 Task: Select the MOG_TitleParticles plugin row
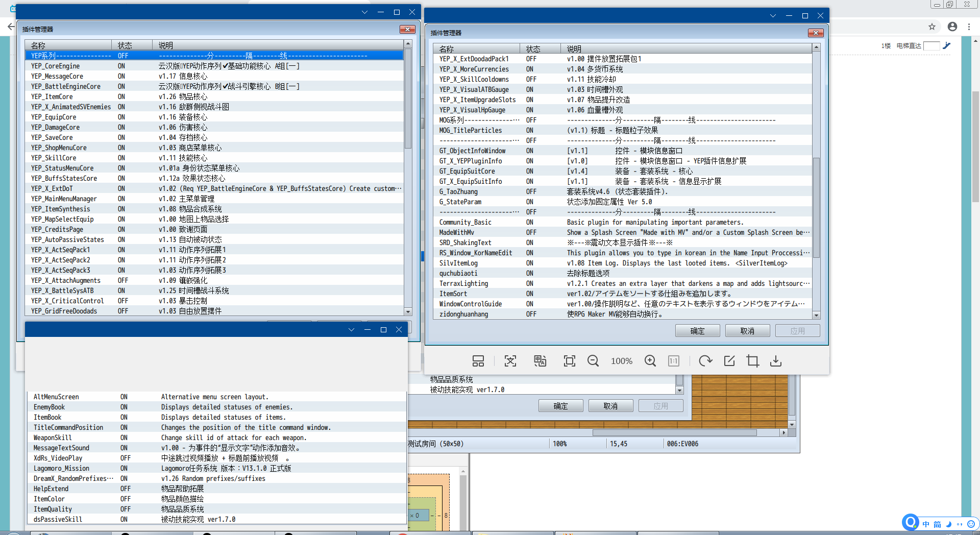coord(623,130)
